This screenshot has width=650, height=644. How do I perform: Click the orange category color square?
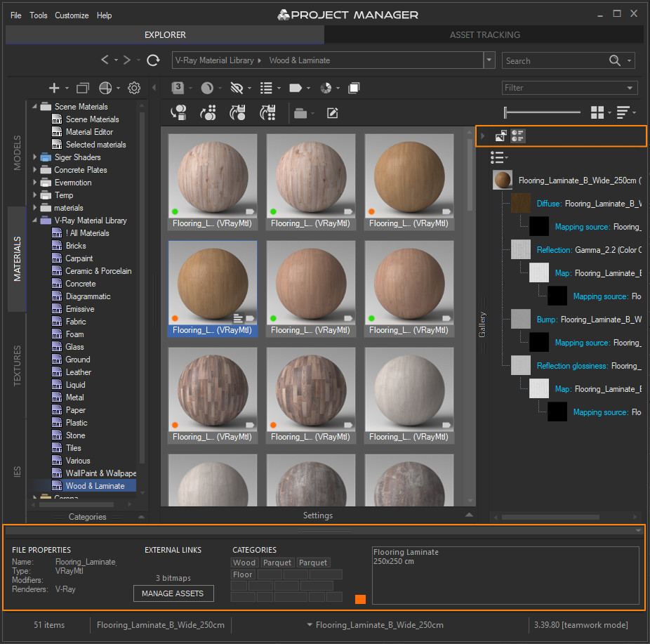click(360, 599)
